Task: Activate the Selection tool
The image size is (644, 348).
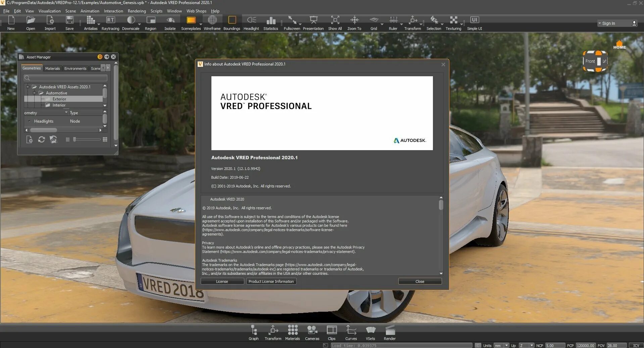Action: pos(434,23)
